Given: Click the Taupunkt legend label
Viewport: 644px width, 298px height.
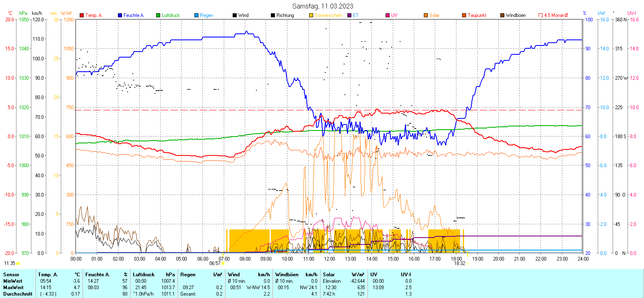Looking at the screenshot, I should [x=477, y=15].
